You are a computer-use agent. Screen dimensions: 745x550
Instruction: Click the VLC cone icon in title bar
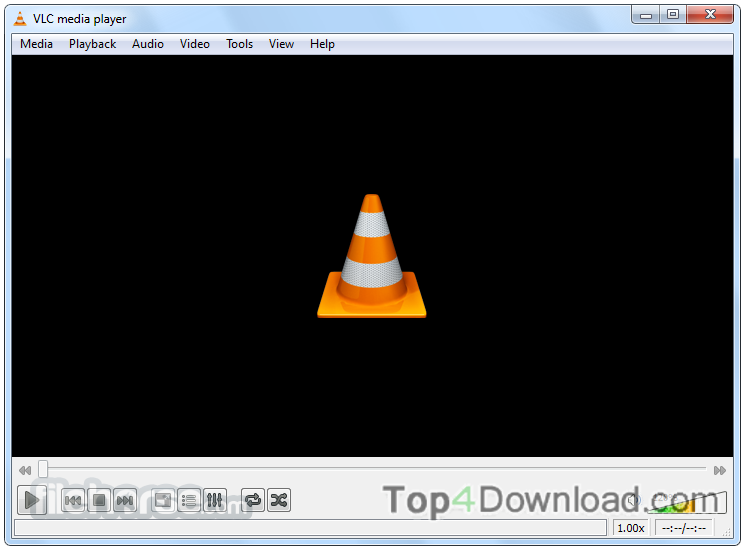tap(20, 19)
